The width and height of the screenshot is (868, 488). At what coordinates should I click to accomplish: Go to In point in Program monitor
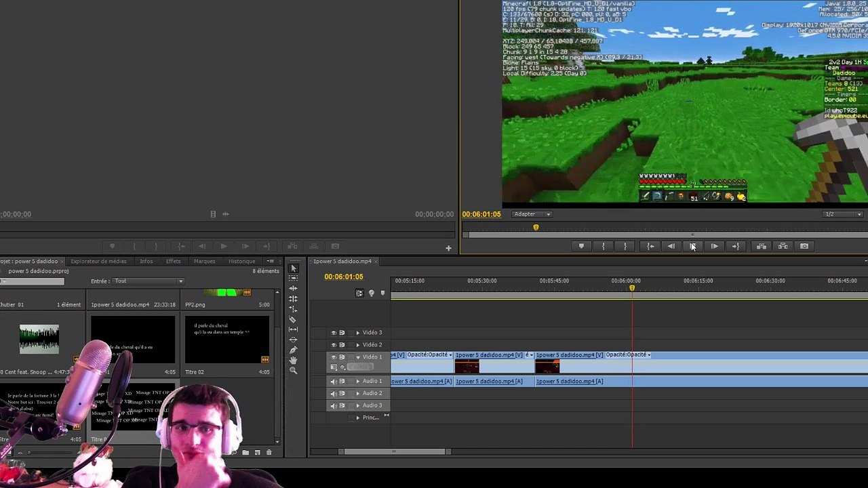pos(650,247)
